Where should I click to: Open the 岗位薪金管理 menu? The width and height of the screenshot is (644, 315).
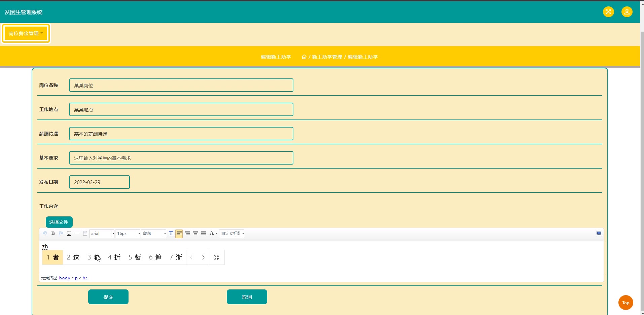click(26, 33)
